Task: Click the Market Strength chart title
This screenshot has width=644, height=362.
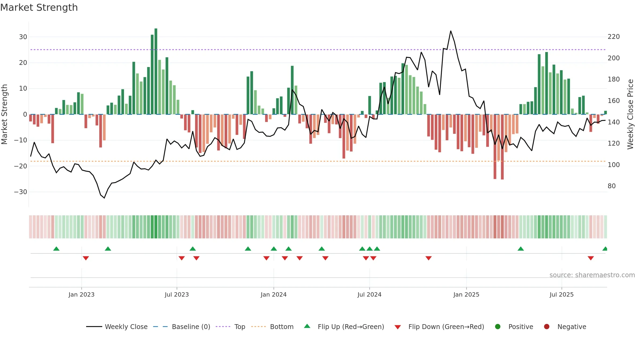Action: [39, 8]
